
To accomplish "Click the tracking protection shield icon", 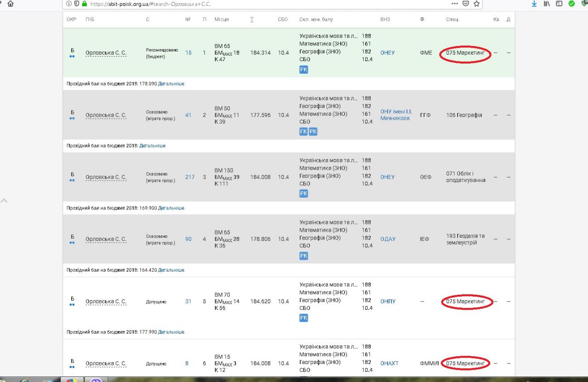I will coord(77,4).
